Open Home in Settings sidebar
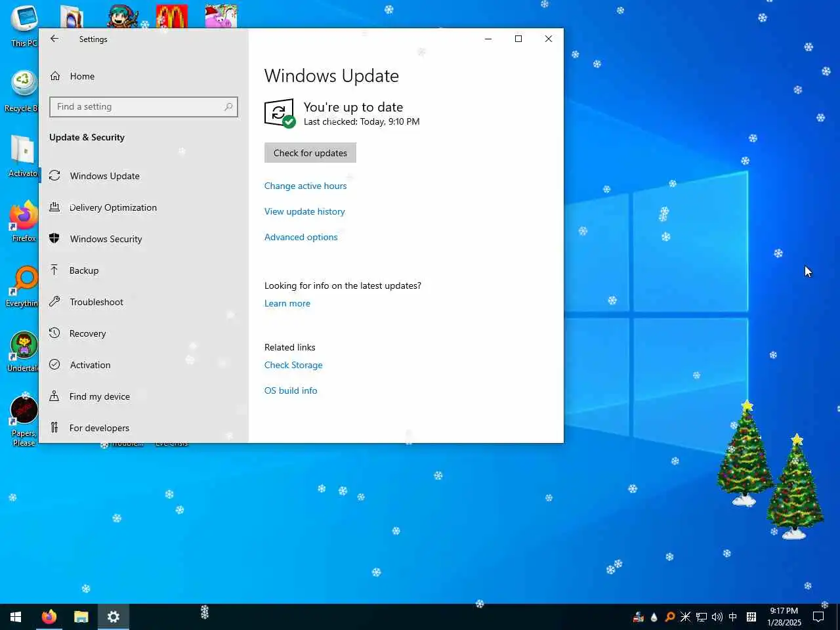The width and height of the screenshot is (840, 630). (x=82, y=76)
